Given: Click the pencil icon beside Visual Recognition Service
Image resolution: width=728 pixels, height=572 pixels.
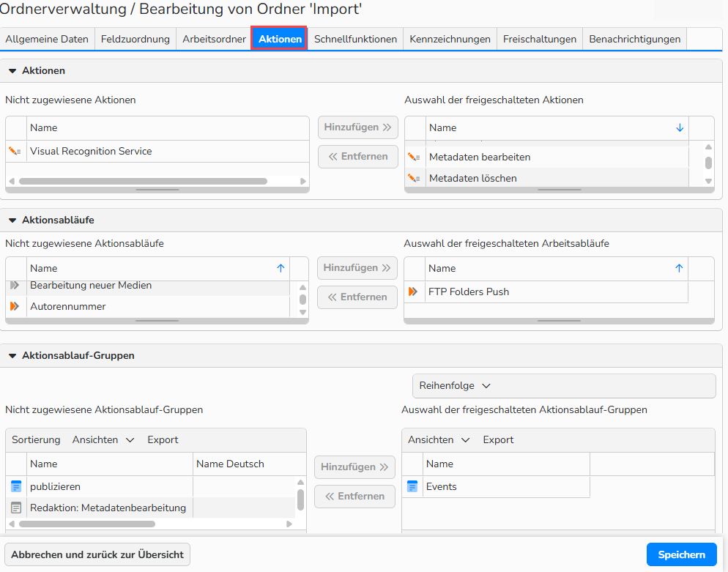Looking at the screenshot, I should point(15,152).
